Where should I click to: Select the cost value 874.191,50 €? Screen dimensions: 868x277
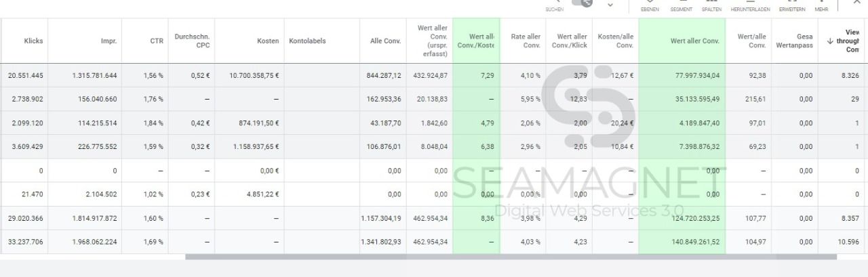[x=258, y=123]
